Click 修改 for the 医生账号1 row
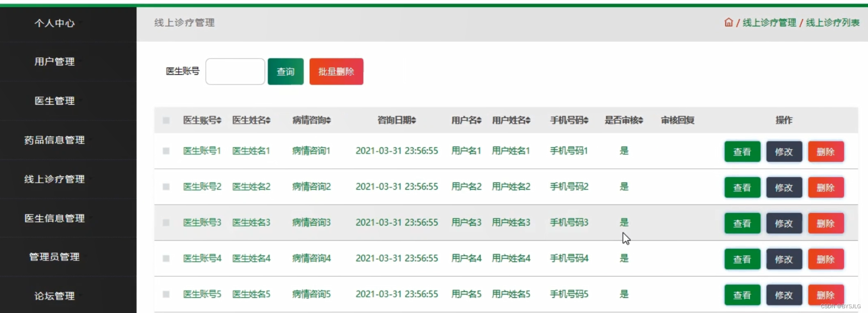 [x=784, y=152]
